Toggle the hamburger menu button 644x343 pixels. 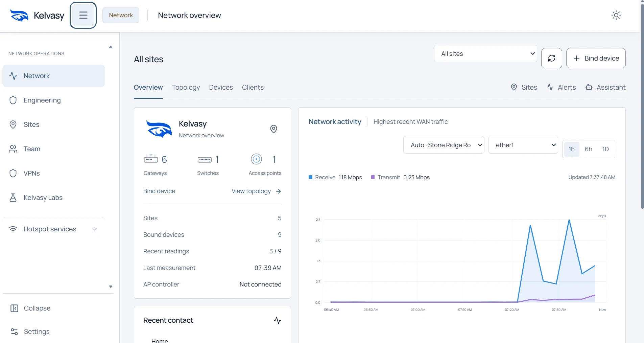(x=83, y=15)
